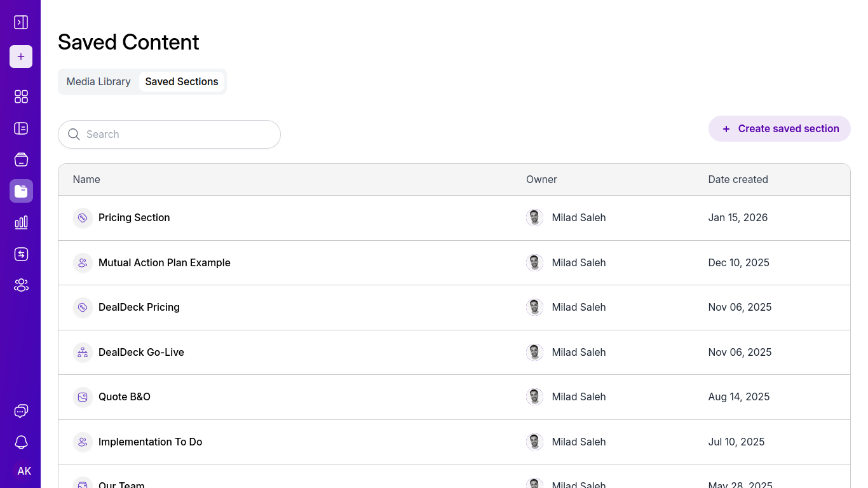This screenshot has width=868, height=488.
Task: Open the briefcase workspace icon
Action: [21, 159]
